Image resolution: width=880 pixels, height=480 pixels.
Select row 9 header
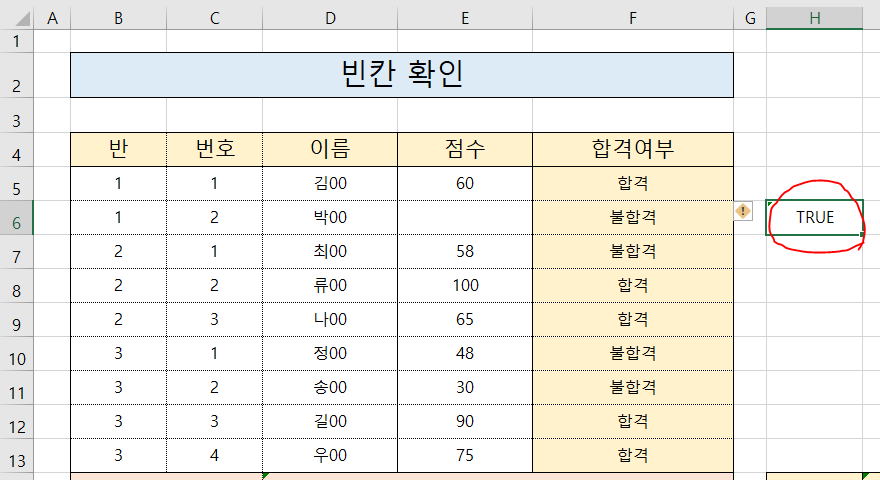point(16,319)
